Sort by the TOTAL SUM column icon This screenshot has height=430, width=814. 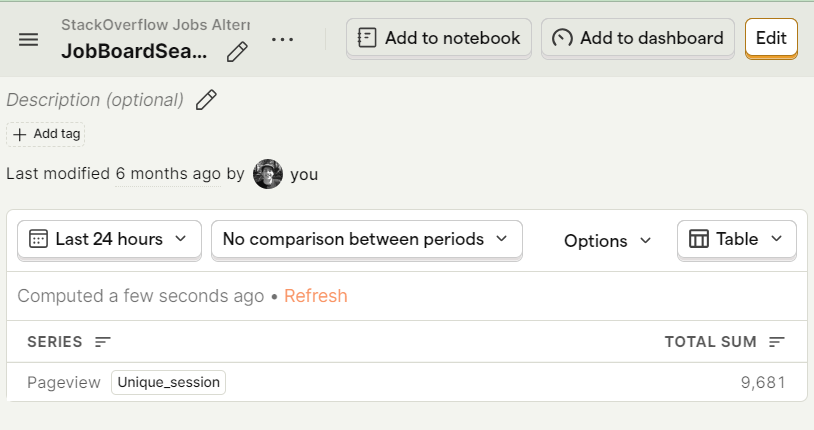(x=777, y=342)
